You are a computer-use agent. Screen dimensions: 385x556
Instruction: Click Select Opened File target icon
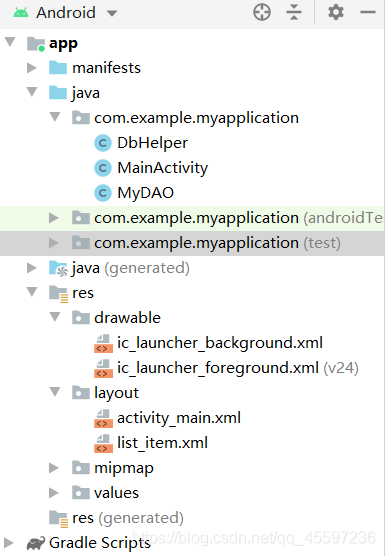pos(262,12)
